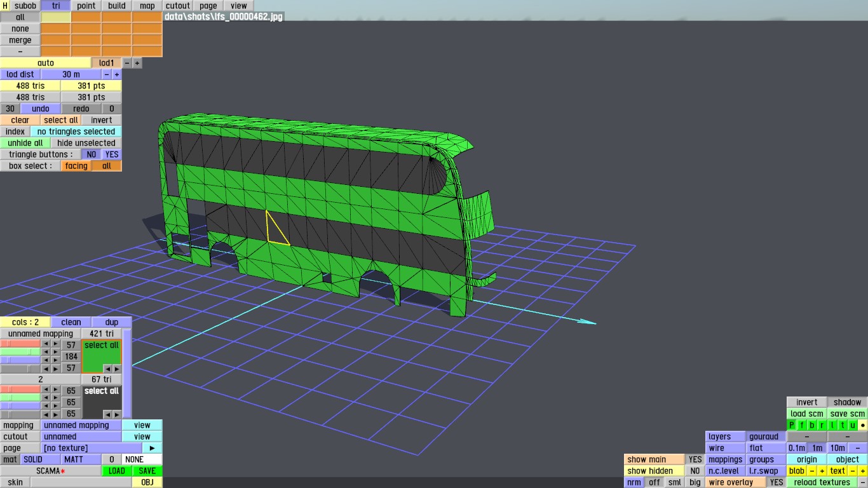Select the t view letter button

point(843,425)
